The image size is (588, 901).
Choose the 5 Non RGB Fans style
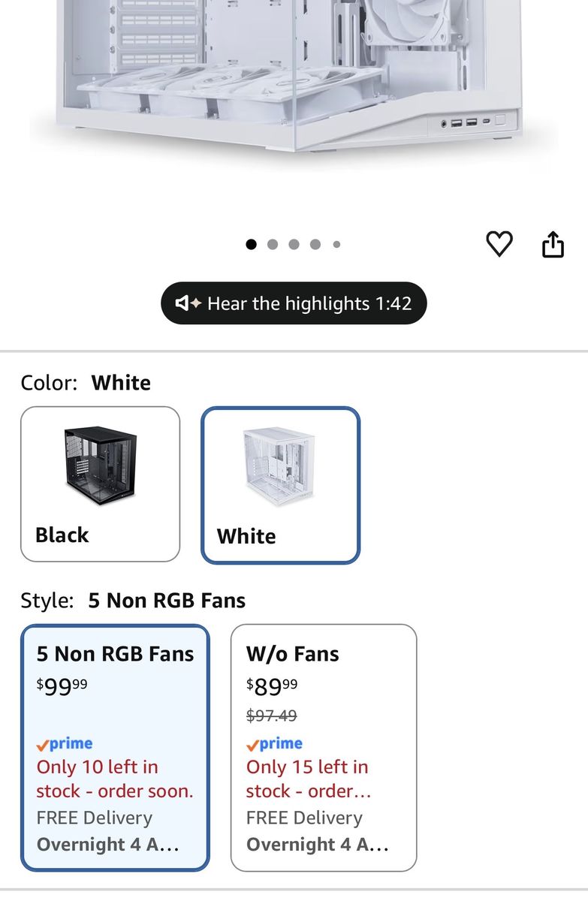tap(115, 748)
